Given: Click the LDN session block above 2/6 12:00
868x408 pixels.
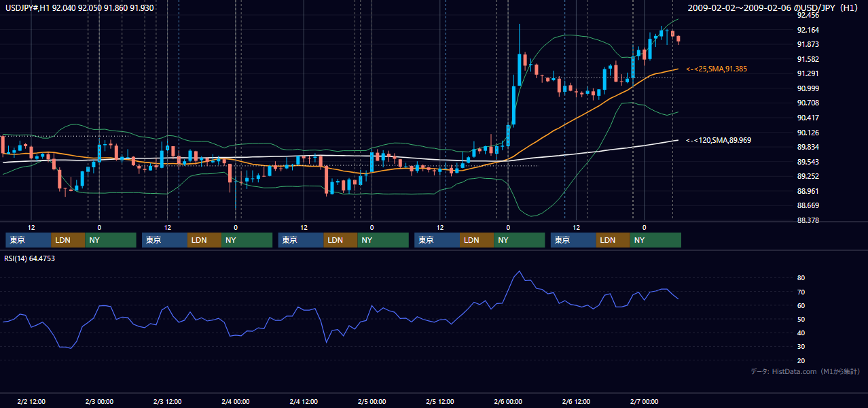Looking at the screenshot, I should [x=613, y=240].
